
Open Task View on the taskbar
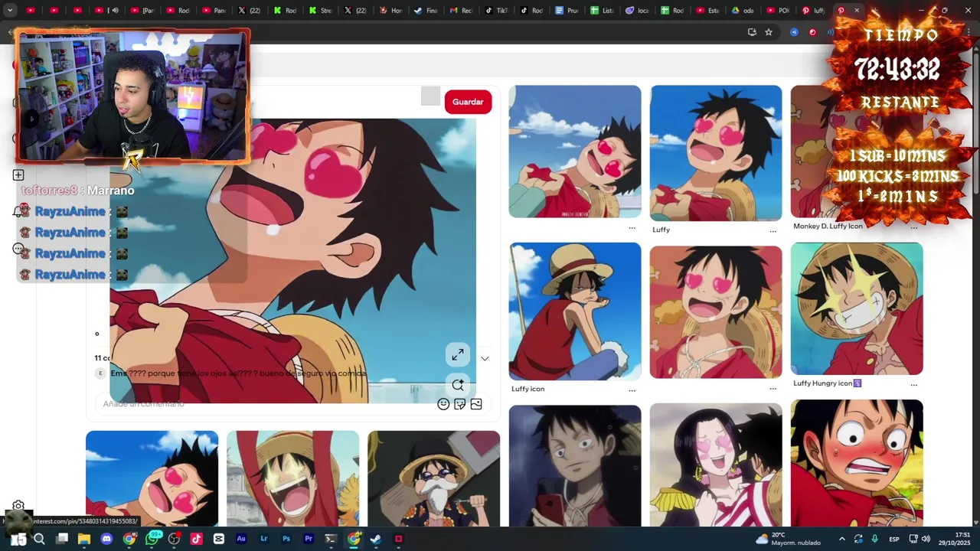62,539
